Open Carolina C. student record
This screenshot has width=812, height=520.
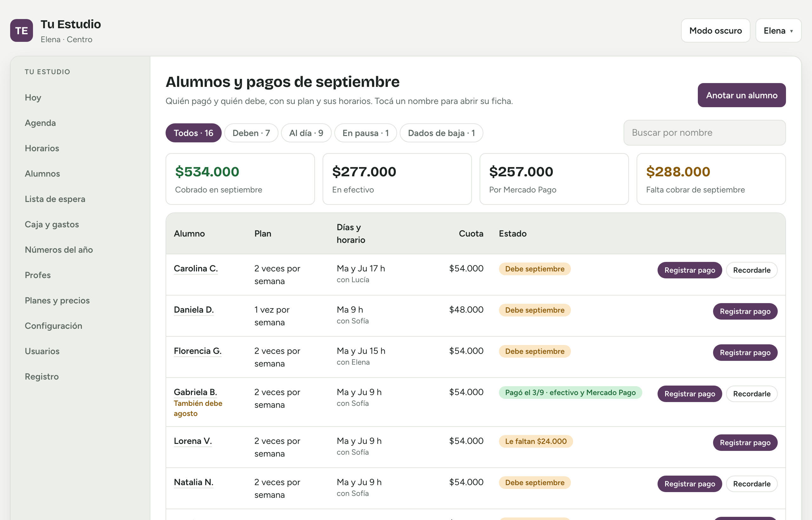(196, 269)
